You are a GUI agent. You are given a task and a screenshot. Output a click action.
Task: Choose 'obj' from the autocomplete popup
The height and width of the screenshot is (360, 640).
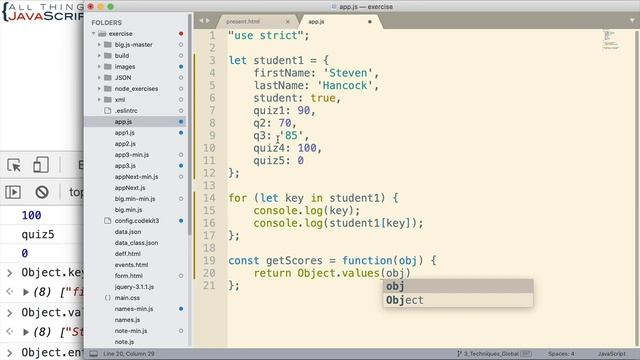coord(458,286)
